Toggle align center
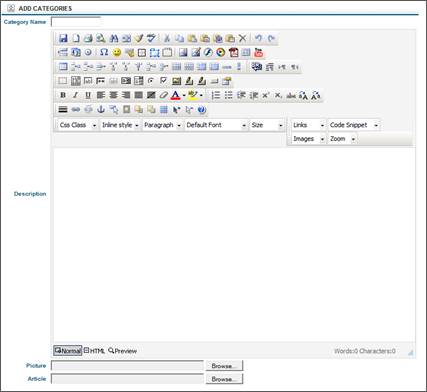This screenshot has width=427, height=392. [x=113, y=95]
